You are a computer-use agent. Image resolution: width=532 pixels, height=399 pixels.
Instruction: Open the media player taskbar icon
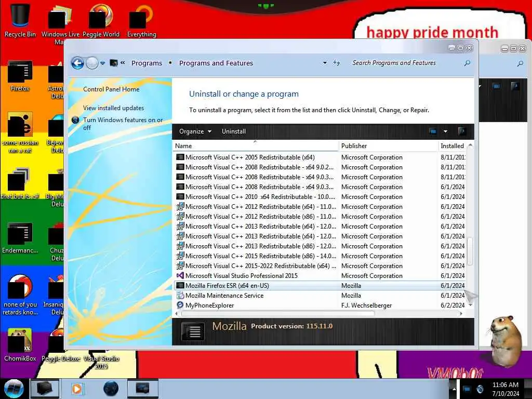(x=77, y=389)
